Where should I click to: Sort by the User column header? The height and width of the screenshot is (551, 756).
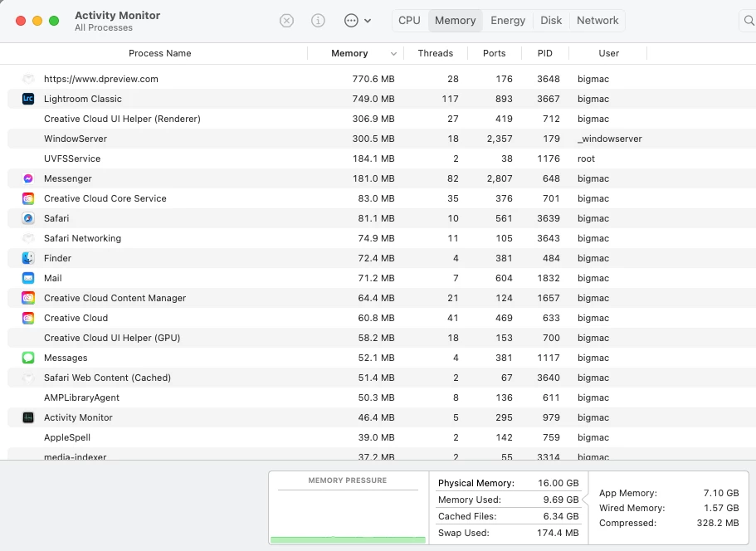608,53
